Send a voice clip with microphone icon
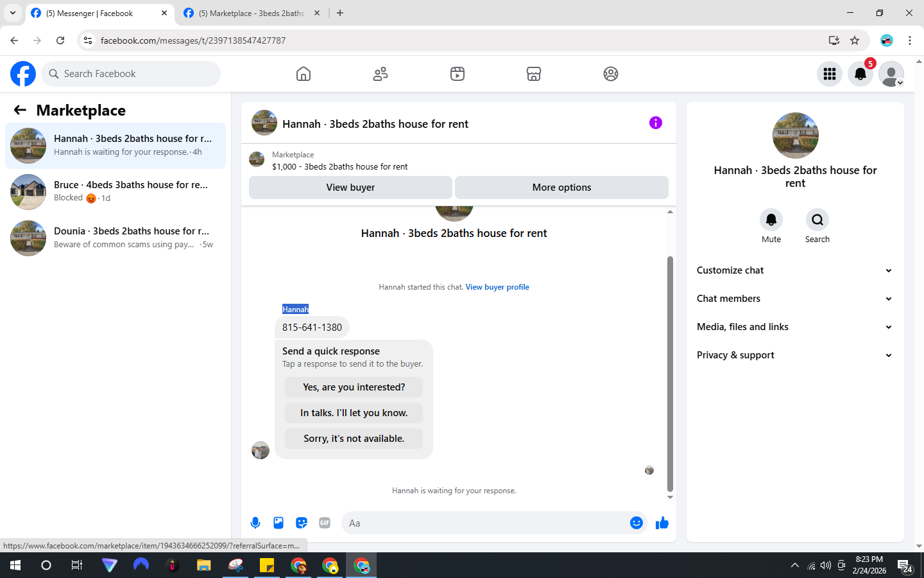The width and height of the screenshot is (924, 578). point(255,523)
